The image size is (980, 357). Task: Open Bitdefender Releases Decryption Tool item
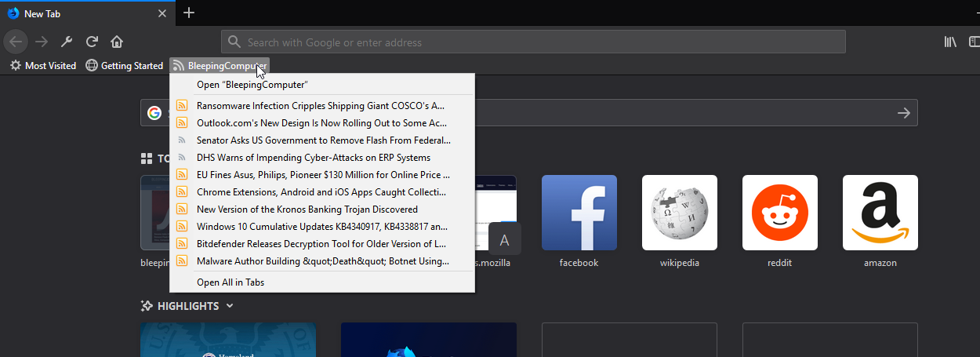tap(322, 244)
